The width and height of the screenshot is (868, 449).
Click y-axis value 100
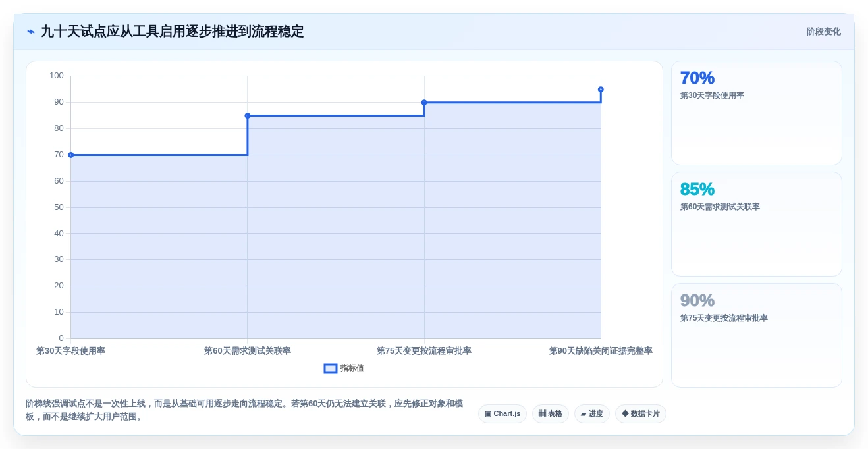pos(57,76)
